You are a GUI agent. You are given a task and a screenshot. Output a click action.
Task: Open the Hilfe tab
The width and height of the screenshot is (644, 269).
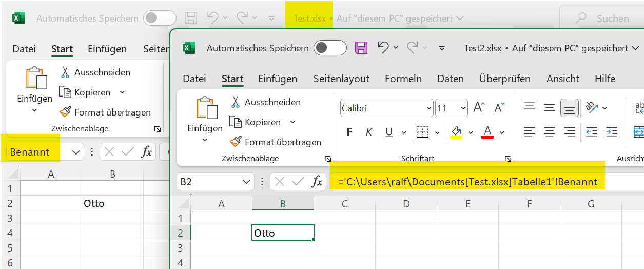605,79
